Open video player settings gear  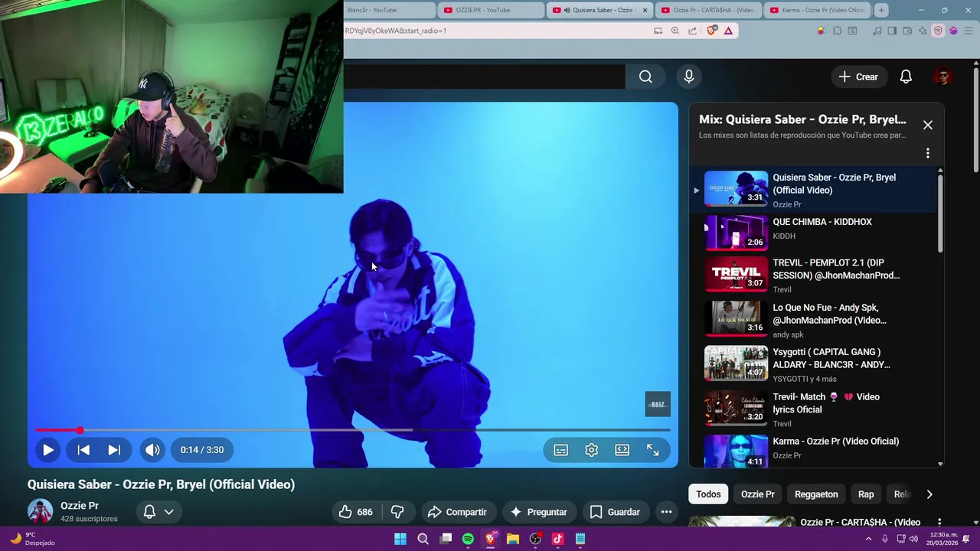[x=592, y=450]
